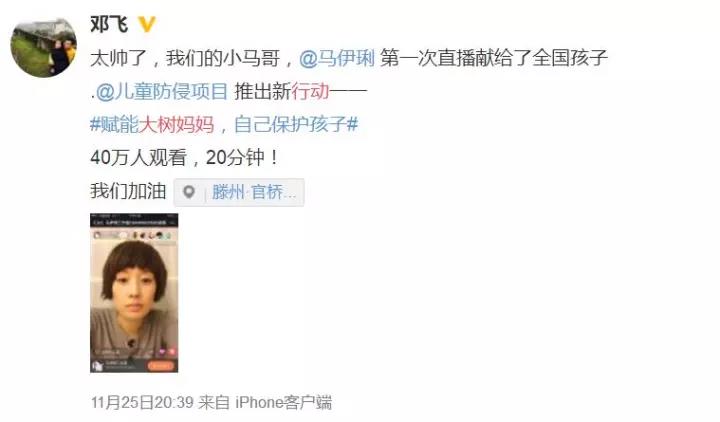Click the username 邓飞
Screen dimensions: 720x422
tap(109, 24)
